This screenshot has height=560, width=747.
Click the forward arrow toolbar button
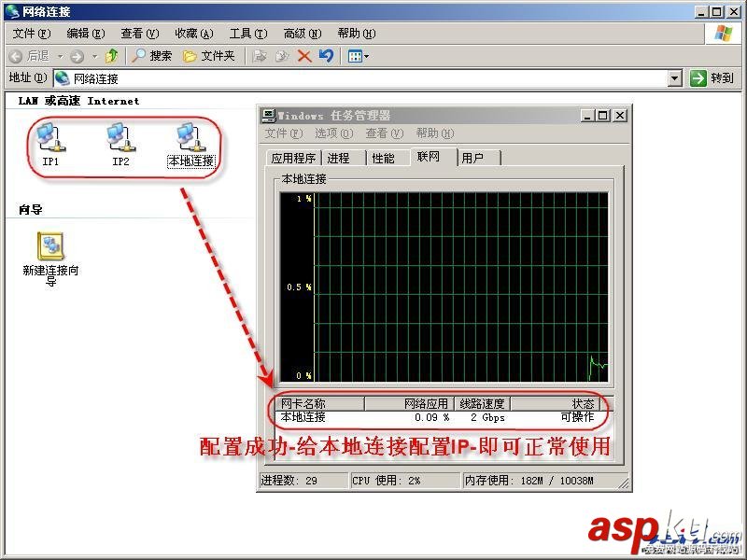78,57
